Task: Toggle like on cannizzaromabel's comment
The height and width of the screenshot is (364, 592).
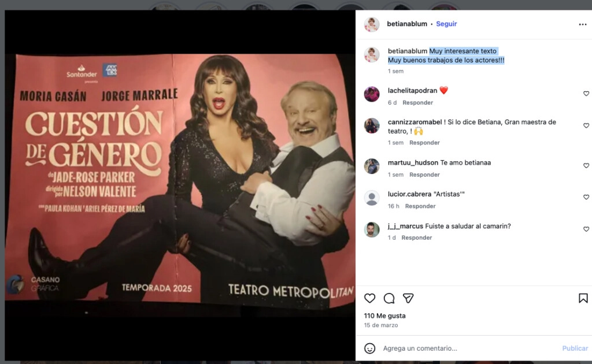Action: [x=587, y=125]
